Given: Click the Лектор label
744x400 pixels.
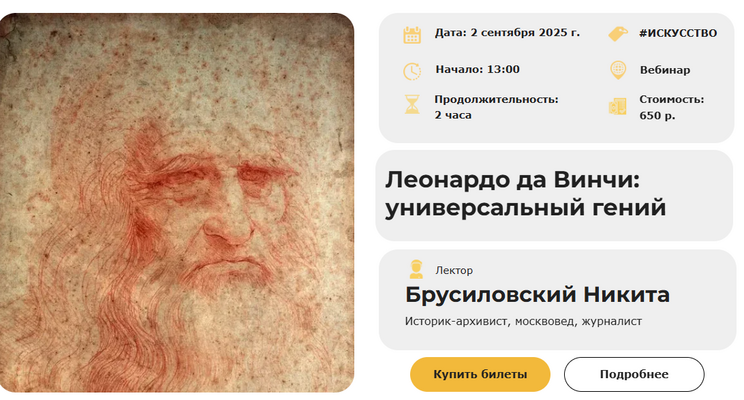Looking at the screenshot, I should click(x=454, y=270).
